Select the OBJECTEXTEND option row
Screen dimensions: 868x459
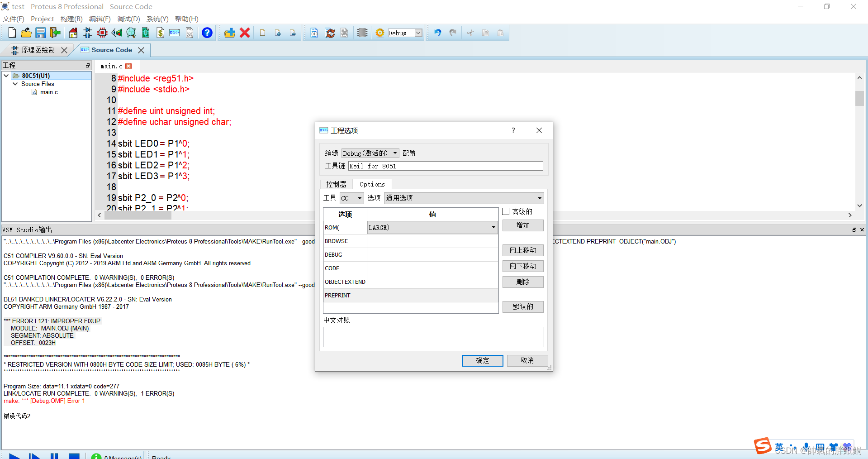(x=411, y=282)
